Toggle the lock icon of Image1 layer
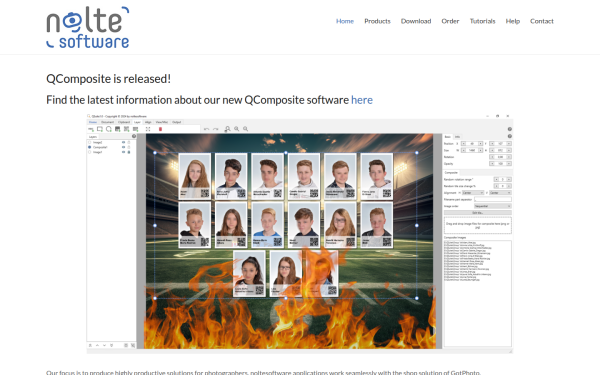Image resolution: width=600 pixels, height=375 pixels. pyautogui.click(x=129, y=152)
